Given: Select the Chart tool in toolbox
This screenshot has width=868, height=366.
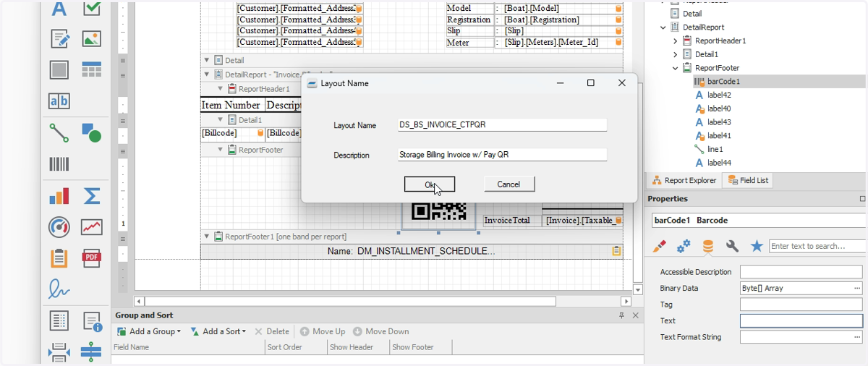Looking at the screenshot, I should click(59, 196).
